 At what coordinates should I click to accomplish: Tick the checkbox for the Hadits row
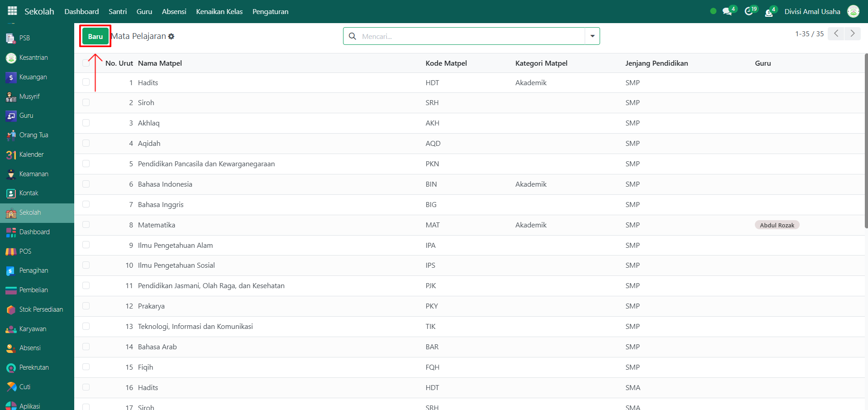tap(86, 82)
